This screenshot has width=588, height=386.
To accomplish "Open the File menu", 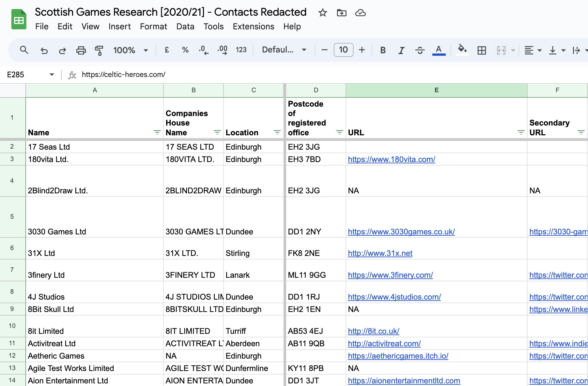I will pos(42,26).
